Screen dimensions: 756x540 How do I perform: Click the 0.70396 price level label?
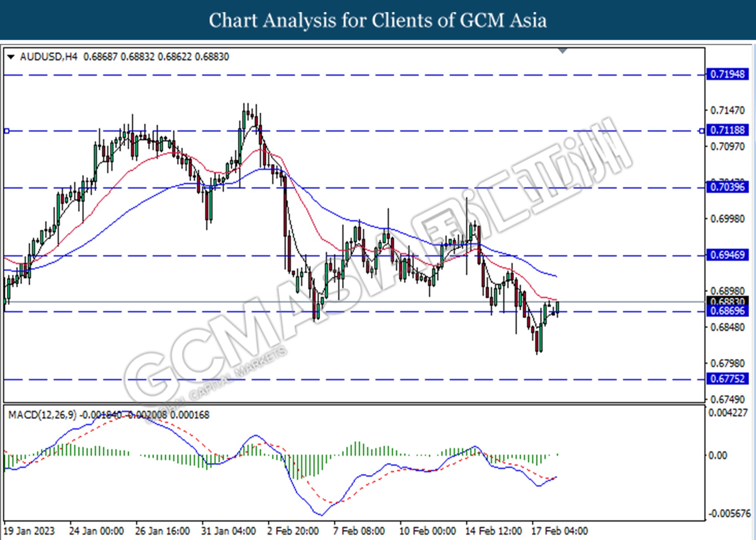coord(727,187)
